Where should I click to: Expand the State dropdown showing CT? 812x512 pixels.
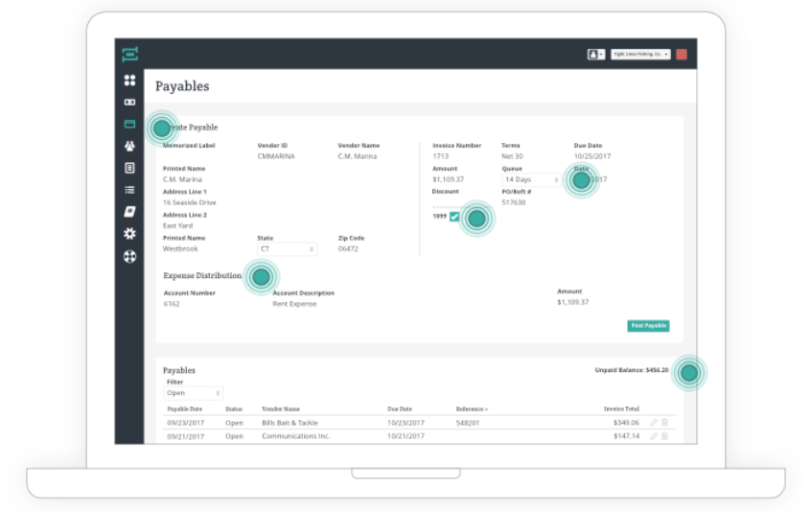(287, 249)
